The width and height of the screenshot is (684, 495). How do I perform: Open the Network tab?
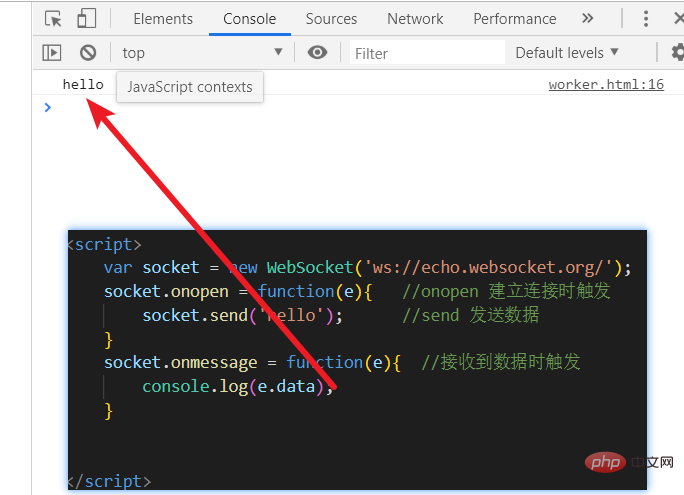(x=415, y=19)
